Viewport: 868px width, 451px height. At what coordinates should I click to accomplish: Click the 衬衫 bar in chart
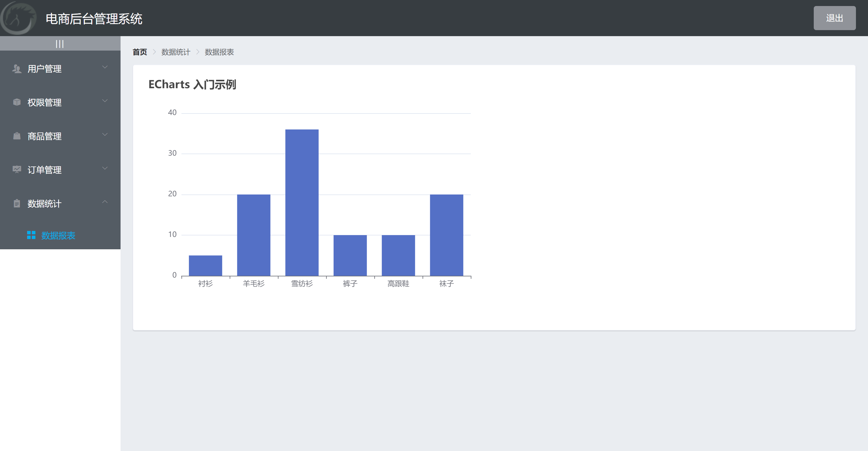pos(205,266)
